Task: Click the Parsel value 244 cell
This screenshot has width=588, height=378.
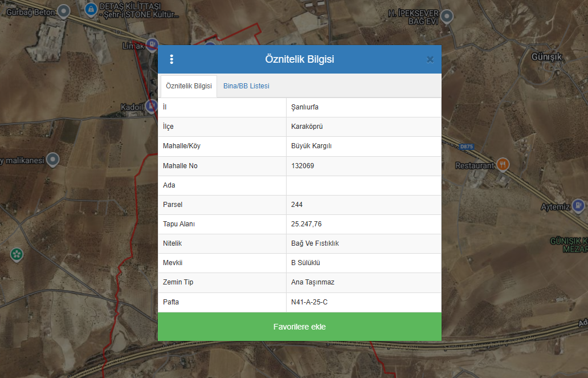Action: [364, 205]
